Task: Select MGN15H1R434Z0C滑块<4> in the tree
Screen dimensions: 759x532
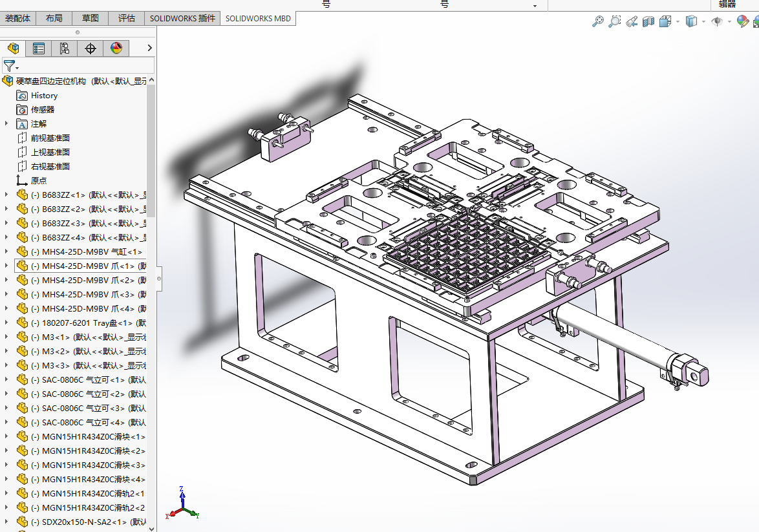Action: pos(80,479)
